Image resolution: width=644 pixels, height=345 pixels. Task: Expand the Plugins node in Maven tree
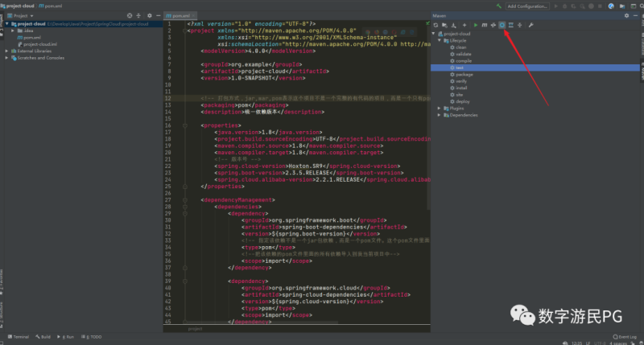pos(440,109)
